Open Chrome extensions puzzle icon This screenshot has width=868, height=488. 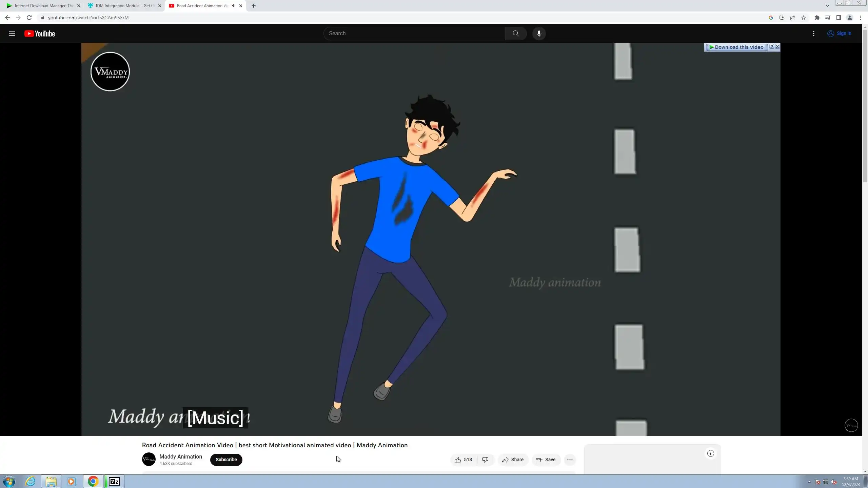[817, 18]
